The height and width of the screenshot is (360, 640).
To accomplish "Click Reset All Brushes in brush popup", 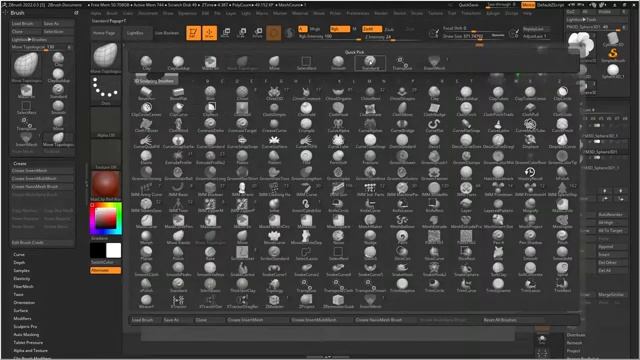I will (500, 320).
